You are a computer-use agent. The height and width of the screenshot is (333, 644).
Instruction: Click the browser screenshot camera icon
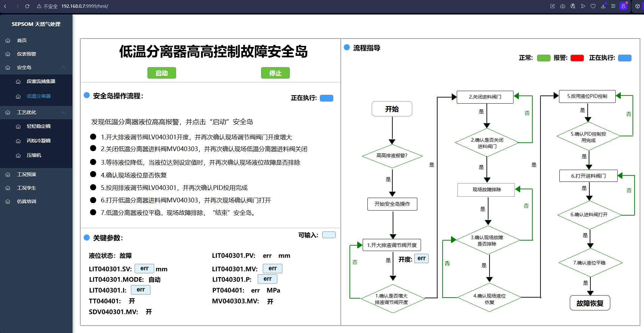click(x=563, y=6)
